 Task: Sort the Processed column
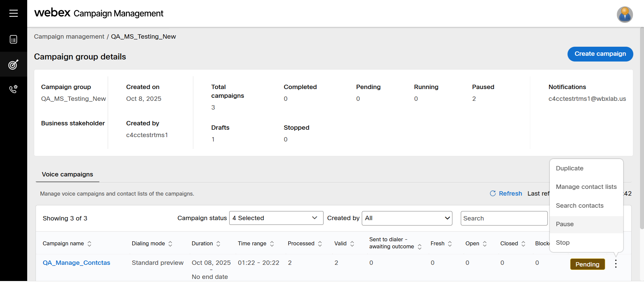coord(320,244)
